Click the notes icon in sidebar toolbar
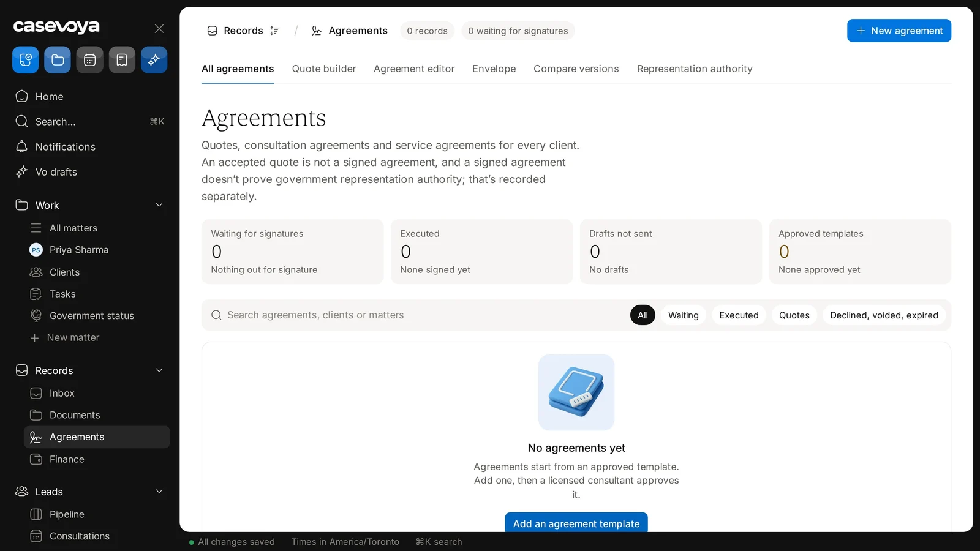The image size is (980, 551). point(122,60)
